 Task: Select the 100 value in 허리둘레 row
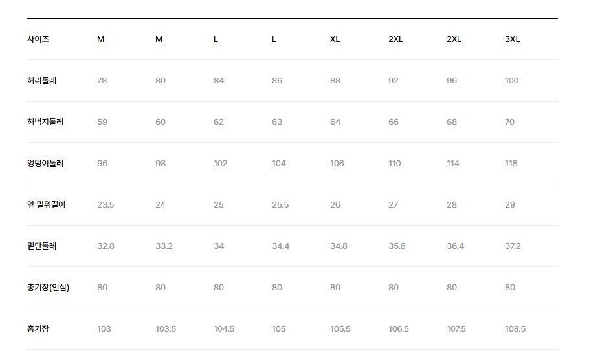pyautogui.click(x=512, y=81)
